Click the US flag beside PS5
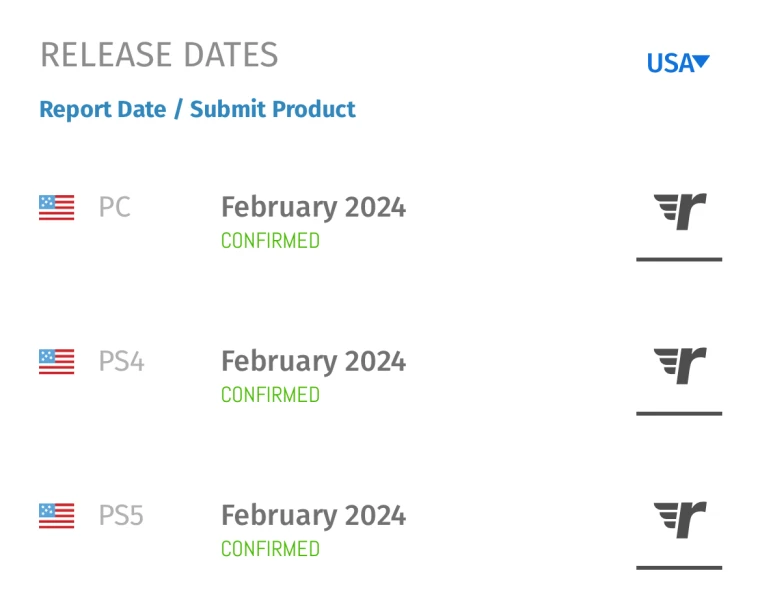 [x=57, y=516]
